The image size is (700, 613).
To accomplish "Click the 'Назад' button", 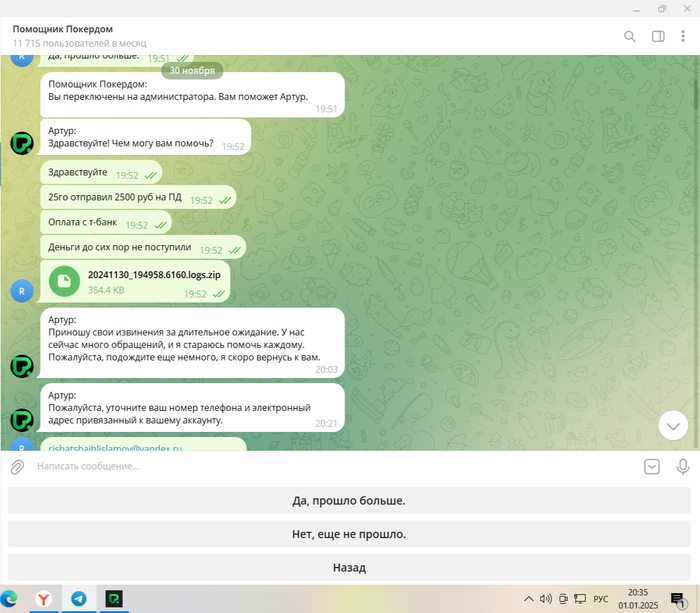I will pos(349,567).
